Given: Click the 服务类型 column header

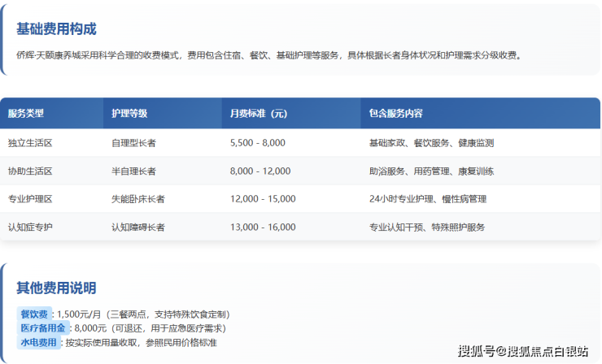Looking at the screenshot, I should (x=26, y=113).
